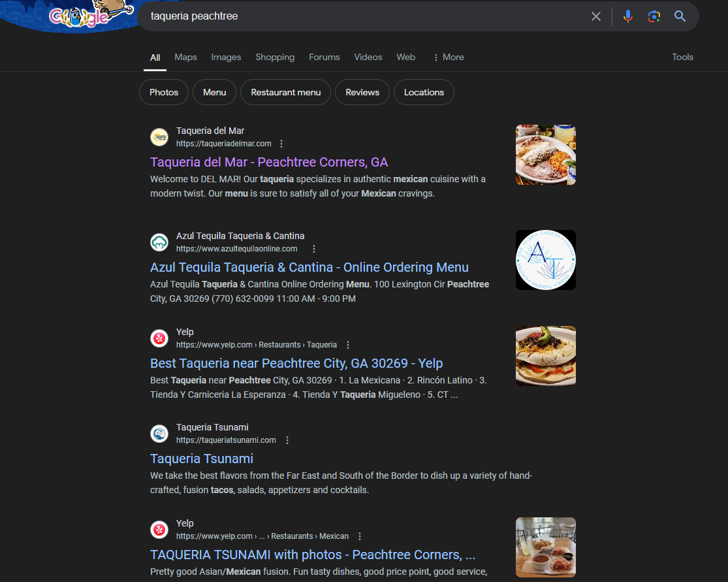Open Yelp burrito photo thumbnail
The image size is (728, 582).
546,356
